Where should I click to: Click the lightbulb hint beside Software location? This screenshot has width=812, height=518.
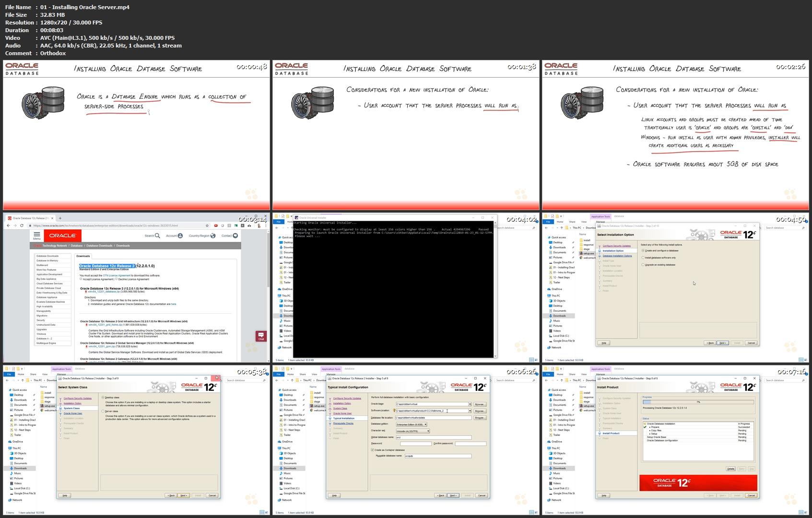[394, 411]
